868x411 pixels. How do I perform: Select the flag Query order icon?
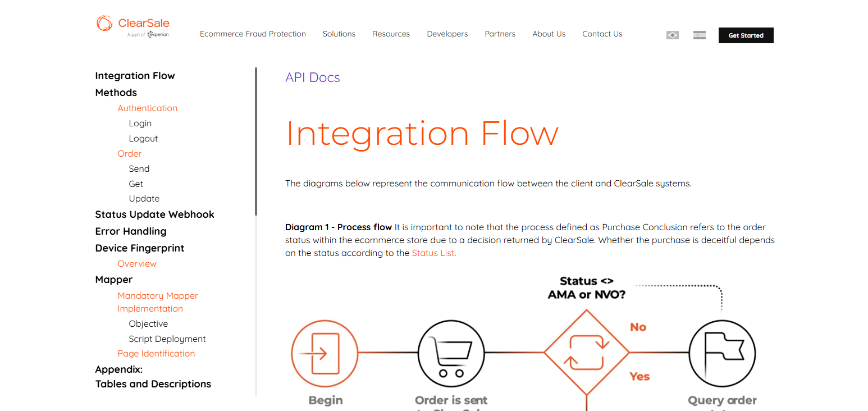(x=722, y=353)
